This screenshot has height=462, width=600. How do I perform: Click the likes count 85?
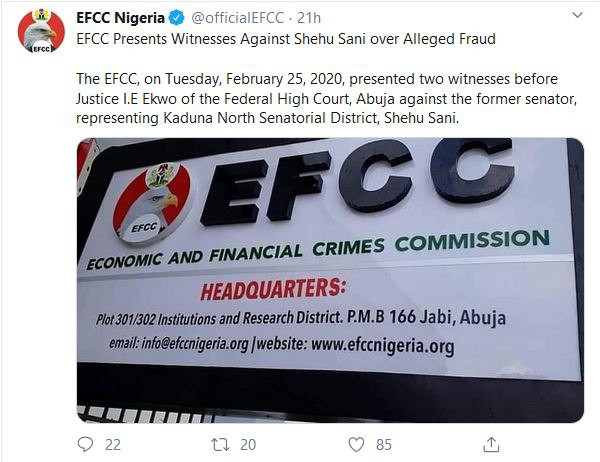point(383,443)
